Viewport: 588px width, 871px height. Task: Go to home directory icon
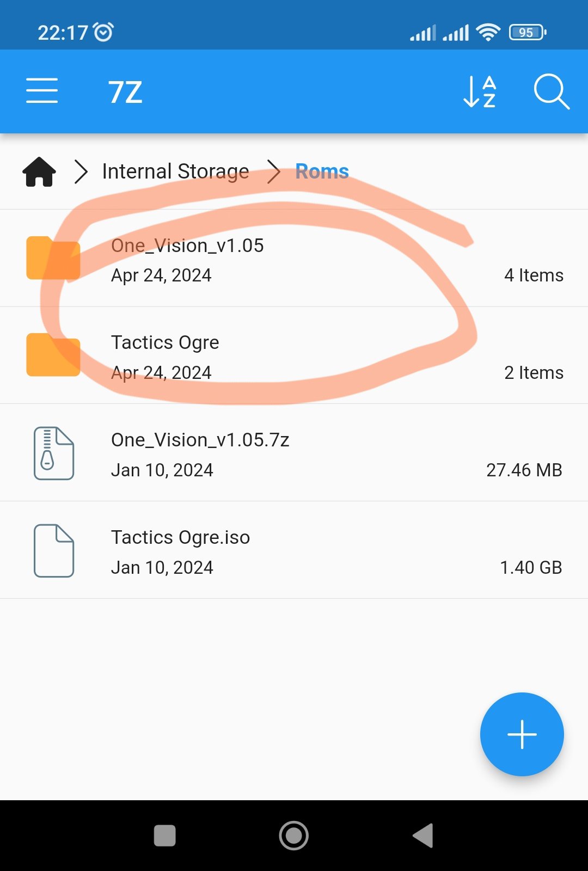pyautogui.click(x=39, y=172)
